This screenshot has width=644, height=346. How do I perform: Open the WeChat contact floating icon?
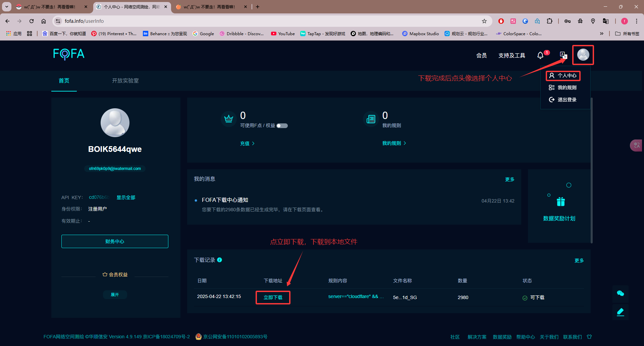click(620, 293)
